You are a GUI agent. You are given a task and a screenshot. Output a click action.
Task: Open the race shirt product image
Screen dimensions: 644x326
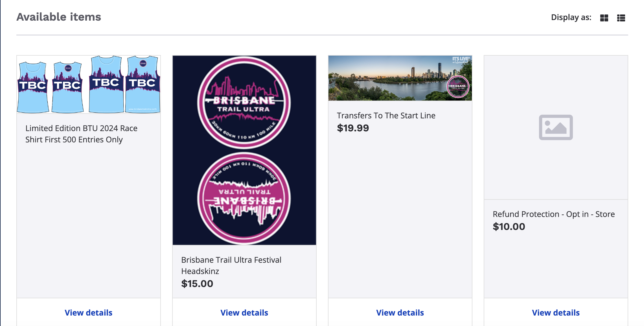click(x=89, y=84)
